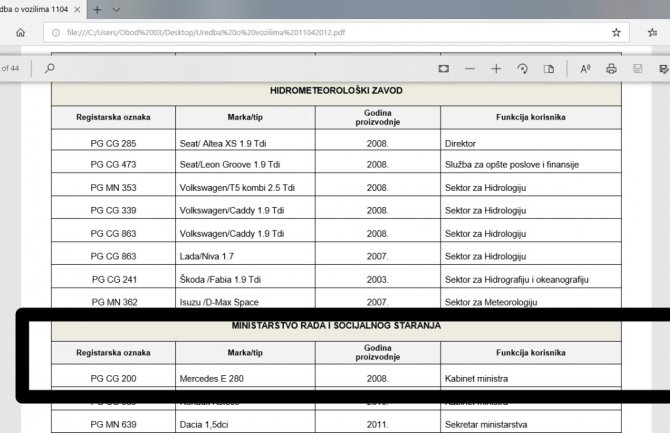Save the PDF with the disk icon
The height and width of the screenshot is (433, 670).
[x=637, y=69]
